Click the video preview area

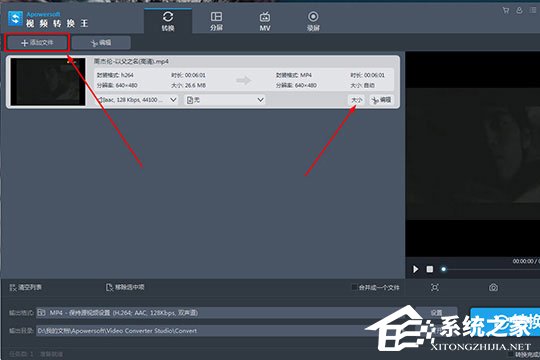[473, 154]
